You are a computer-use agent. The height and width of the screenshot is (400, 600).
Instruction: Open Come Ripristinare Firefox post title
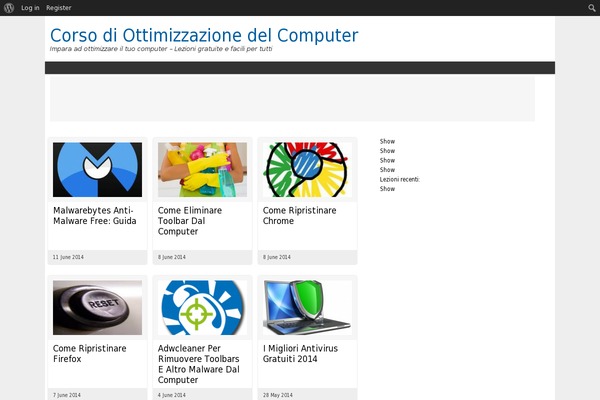90,353
